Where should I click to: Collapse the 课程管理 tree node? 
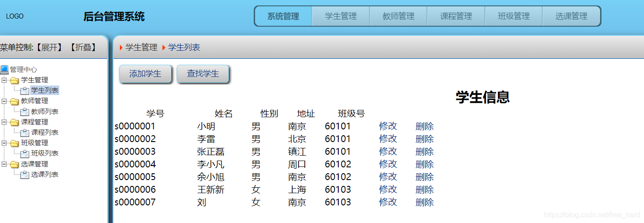(4, 122)
